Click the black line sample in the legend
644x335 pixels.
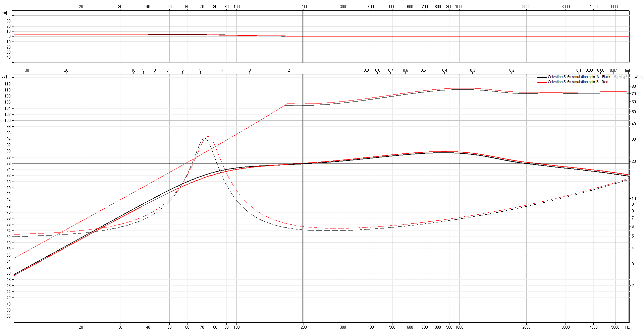click(x=542, y=77)
